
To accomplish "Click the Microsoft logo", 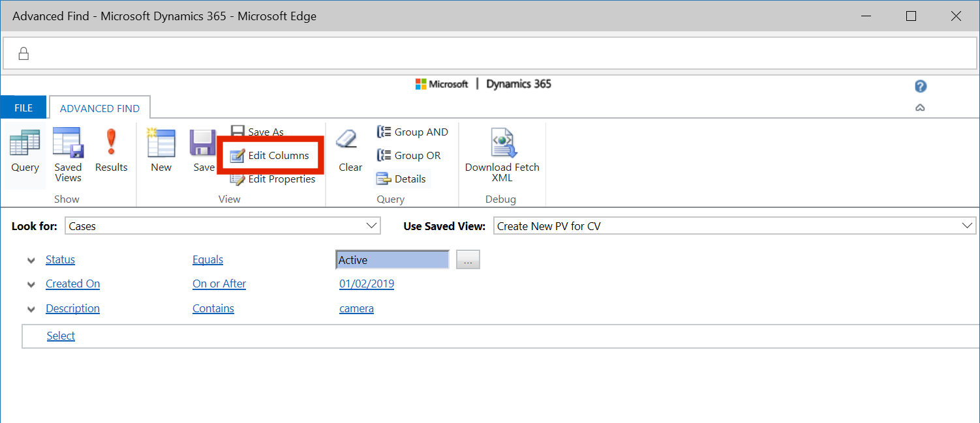I will pos(442,84).
